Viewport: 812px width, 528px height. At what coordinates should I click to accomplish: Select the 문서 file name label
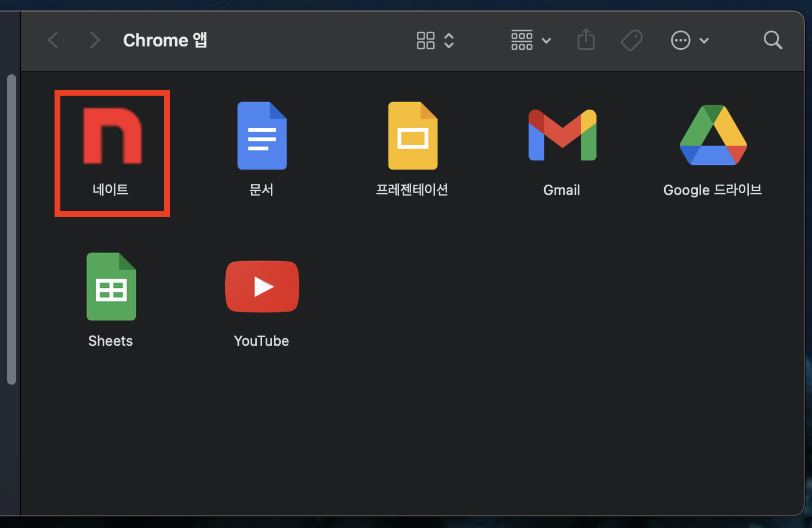261,190
